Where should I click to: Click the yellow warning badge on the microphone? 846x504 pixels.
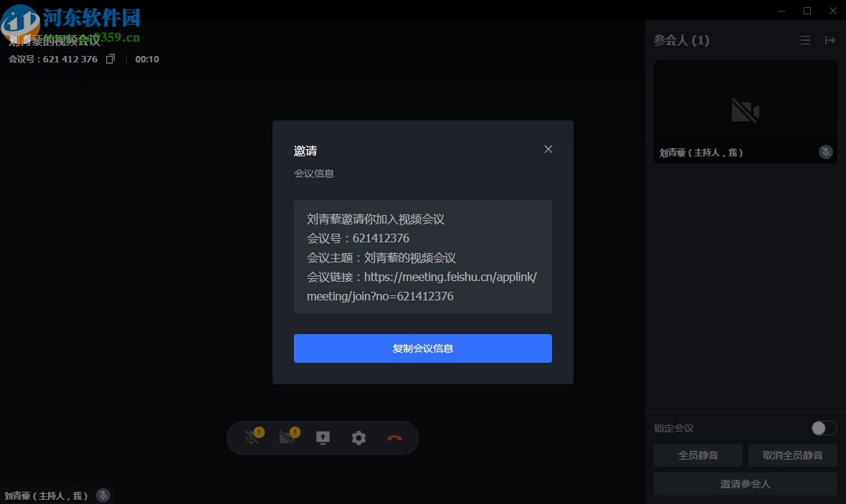[259, 431]
